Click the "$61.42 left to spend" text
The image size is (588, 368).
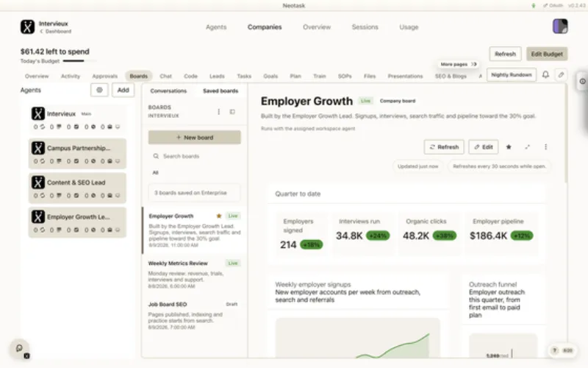pos(54,52)
